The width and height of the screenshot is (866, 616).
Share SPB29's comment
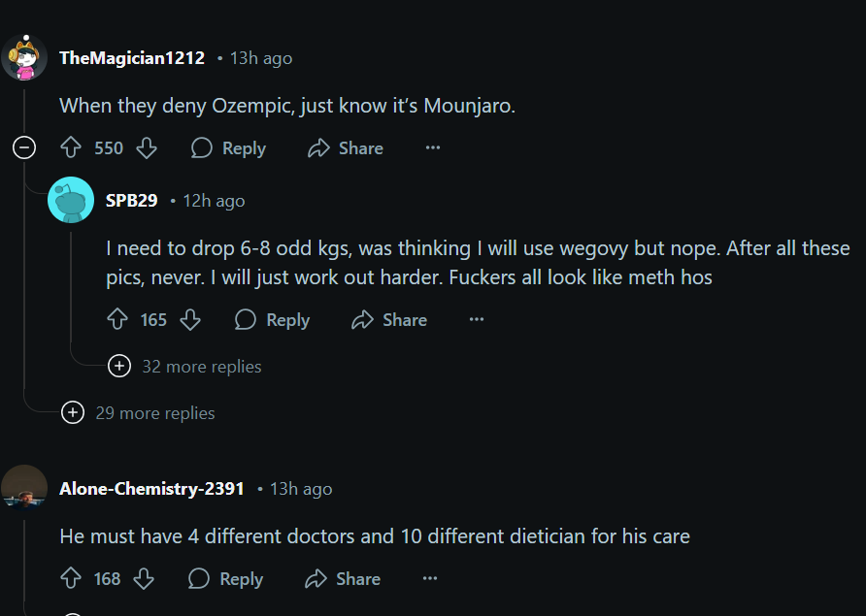pos(389,320)
